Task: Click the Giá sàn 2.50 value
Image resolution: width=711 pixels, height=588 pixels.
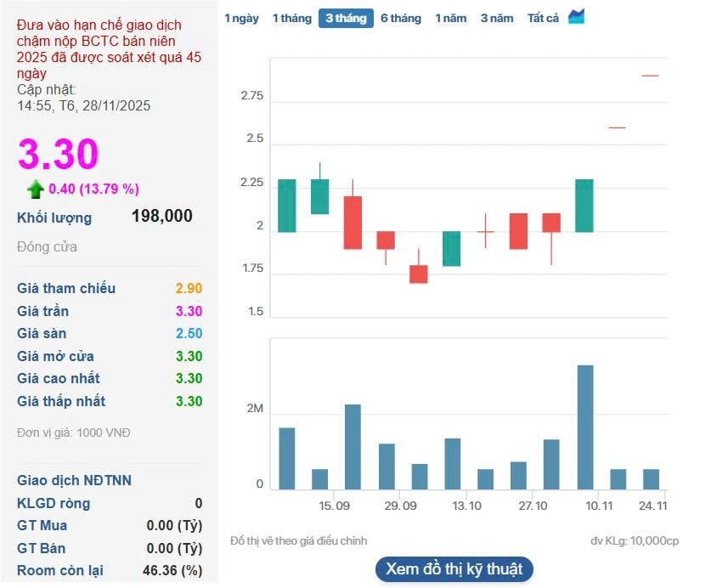Action: click(189, 333)
